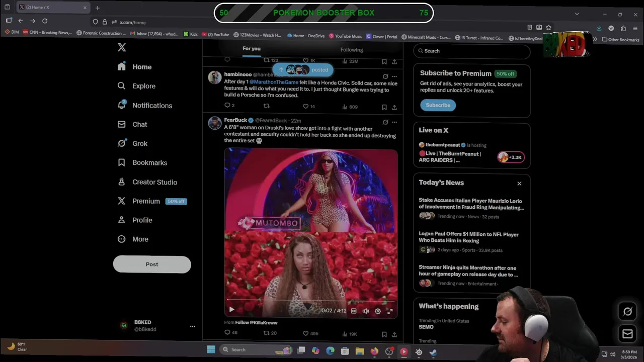The width and height of the screenshot is (644, 362).
Task: Go to Home in X sidebar
Action: [x=134, y=67]
